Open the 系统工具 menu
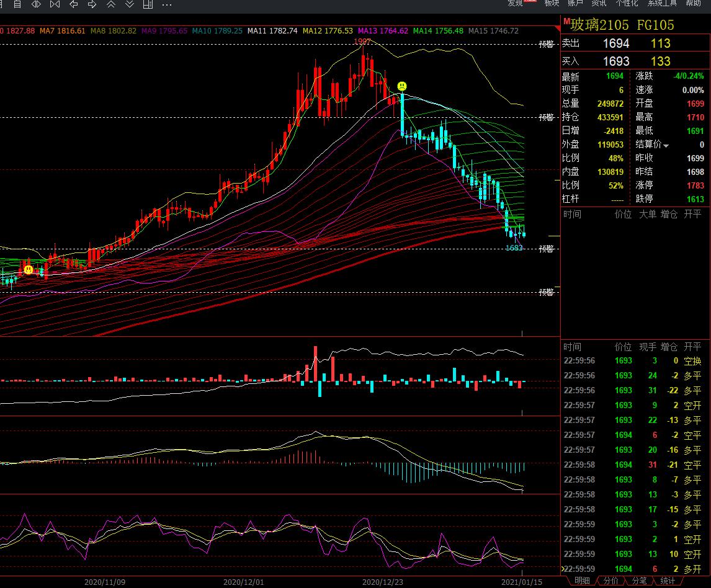The width and height of the screenshot is (711, 588). click(x=662, y=3)
